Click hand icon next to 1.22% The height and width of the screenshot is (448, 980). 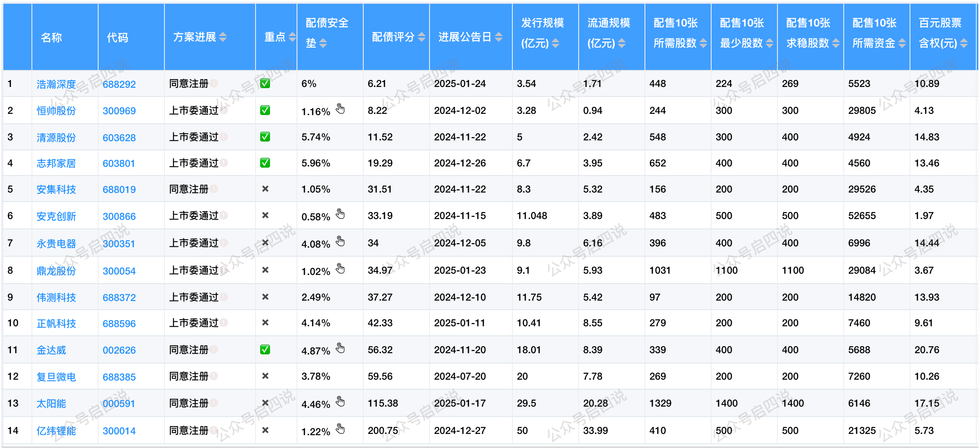pos(340,429)
